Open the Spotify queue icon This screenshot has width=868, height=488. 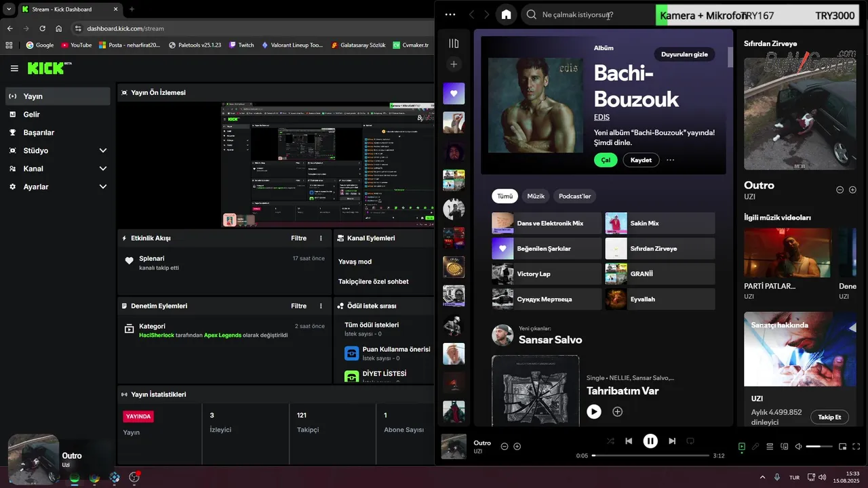[770, 447]
